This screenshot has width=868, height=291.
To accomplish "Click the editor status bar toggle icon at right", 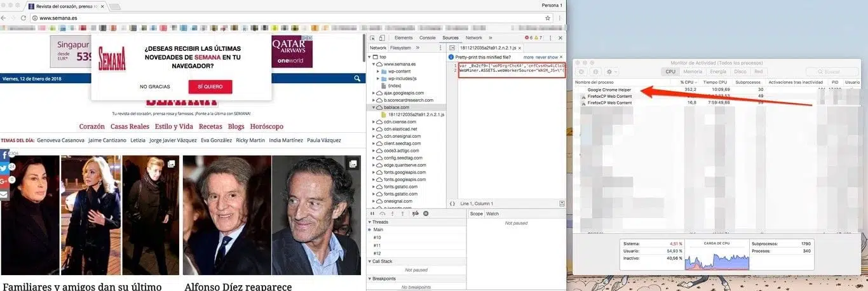I will 562,203.
